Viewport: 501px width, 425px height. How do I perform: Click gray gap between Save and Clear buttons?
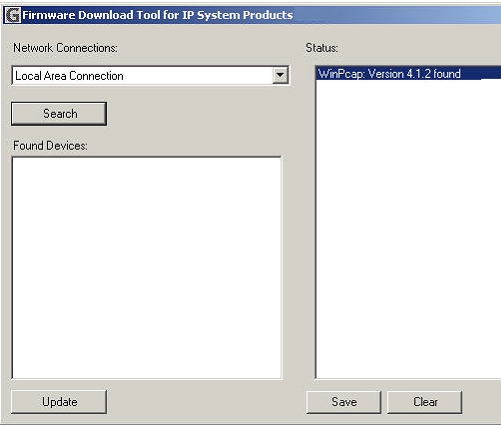[384, 402]
